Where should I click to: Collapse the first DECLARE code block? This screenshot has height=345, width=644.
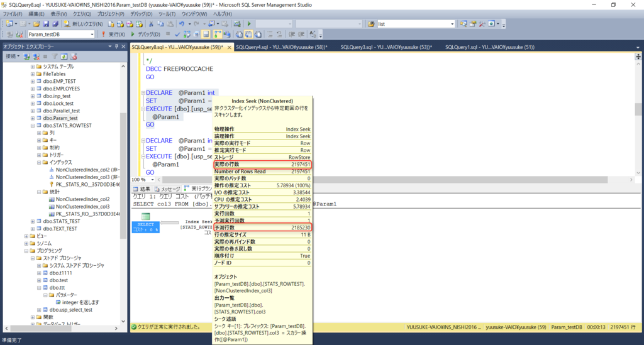coord(143,93)
